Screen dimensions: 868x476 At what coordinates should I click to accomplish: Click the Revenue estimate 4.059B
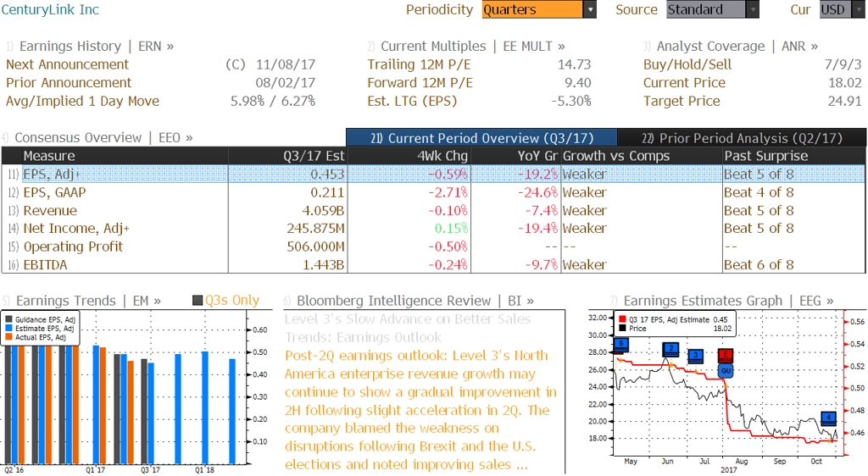323,211
